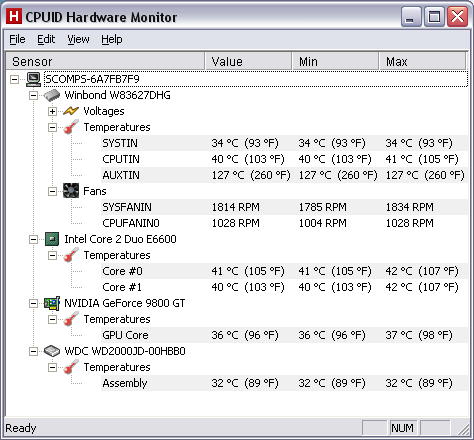The width and height of the screenshot is (474, 440).
Task: Open the Edit menu
Action: point(46,39)
